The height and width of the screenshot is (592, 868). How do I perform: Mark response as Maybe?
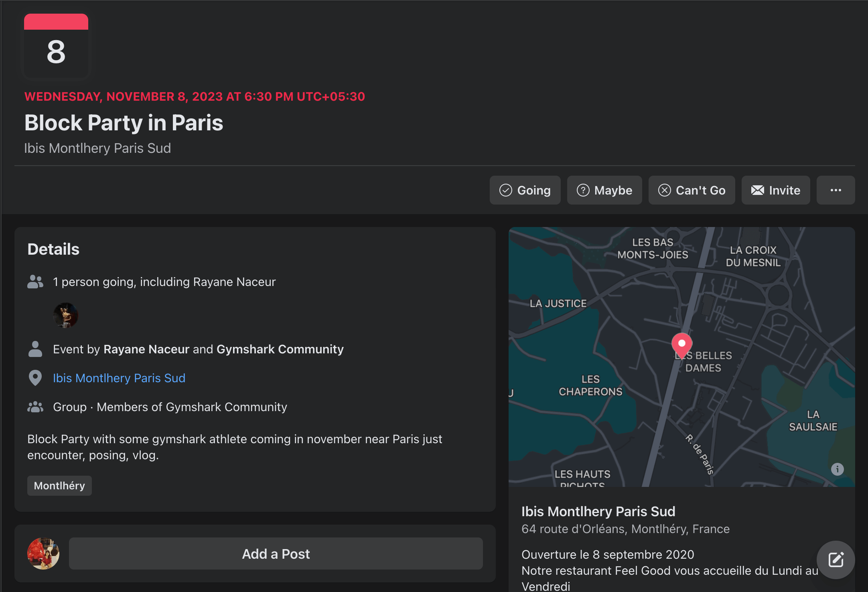pos(604,190)
